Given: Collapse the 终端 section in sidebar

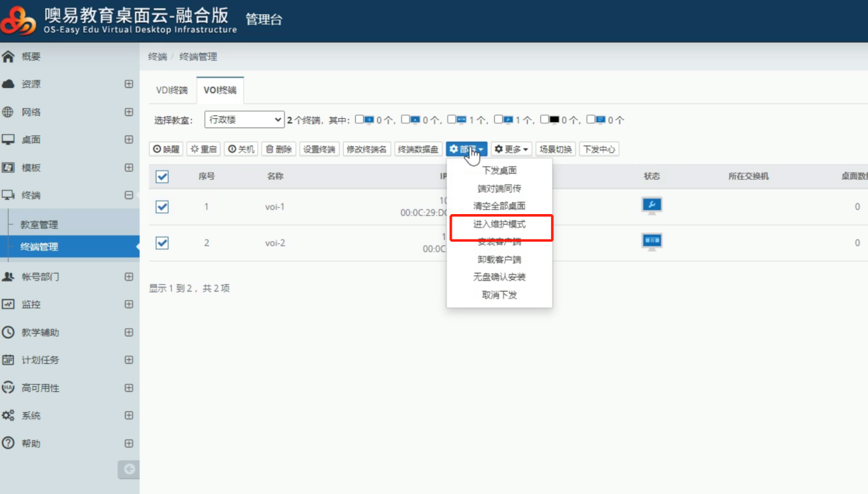Looking at the screenshot, I should coord(129,195).
